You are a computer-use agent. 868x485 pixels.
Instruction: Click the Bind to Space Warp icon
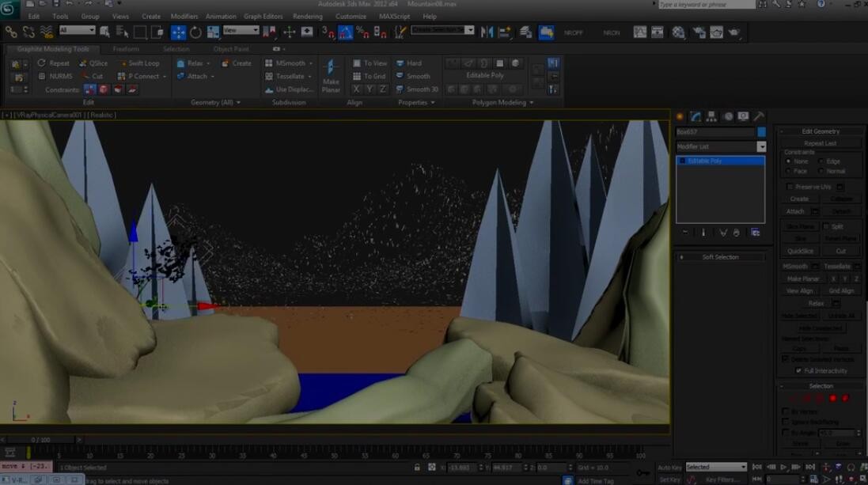tap(47, 32)
